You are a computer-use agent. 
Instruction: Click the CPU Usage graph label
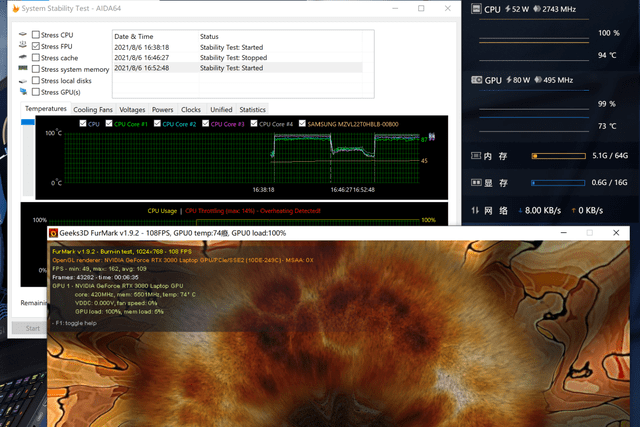pos(162,211)
